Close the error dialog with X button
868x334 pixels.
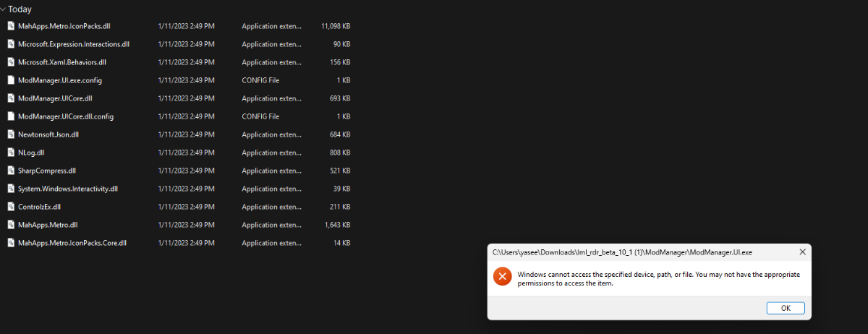(x=802, y=252)
